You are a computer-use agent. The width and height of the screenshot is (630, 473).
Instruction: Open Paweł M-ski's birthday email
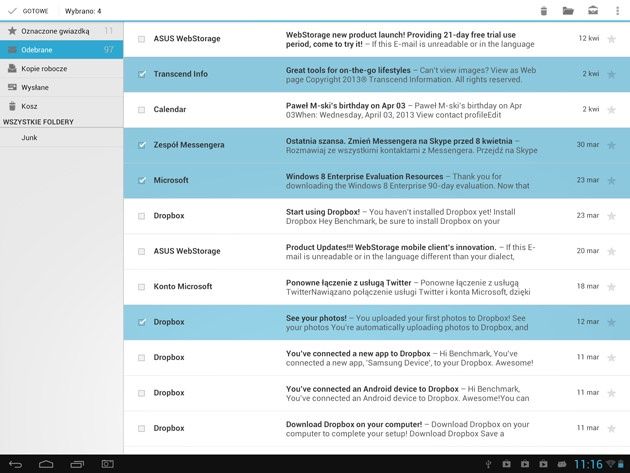(x=377, y=110)
